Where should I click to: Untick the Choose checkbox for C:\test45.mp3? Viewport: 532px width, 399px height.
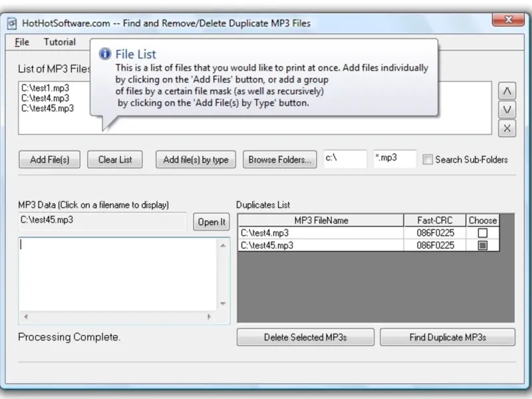483,245
